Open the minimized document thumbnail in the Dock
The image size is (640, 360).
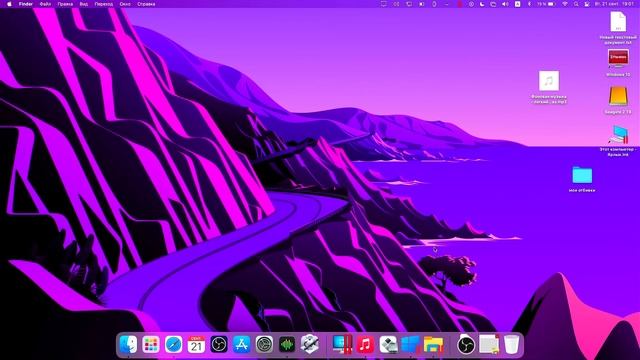coord(489,344)
